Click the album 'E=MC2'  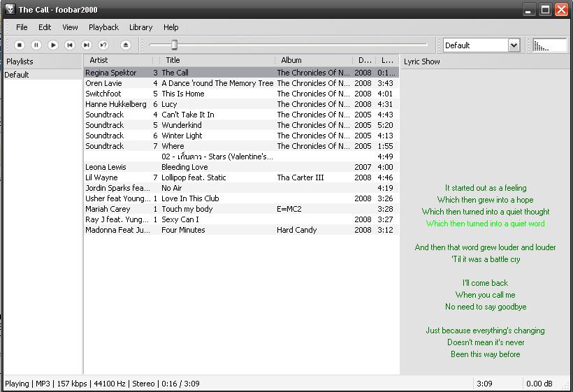[x=289, y=209]
